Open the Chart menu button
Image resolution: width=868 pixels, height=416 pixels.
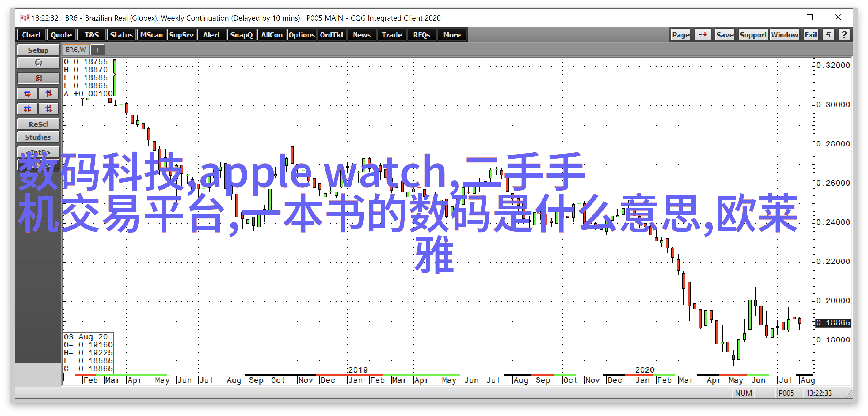[31, 35]
